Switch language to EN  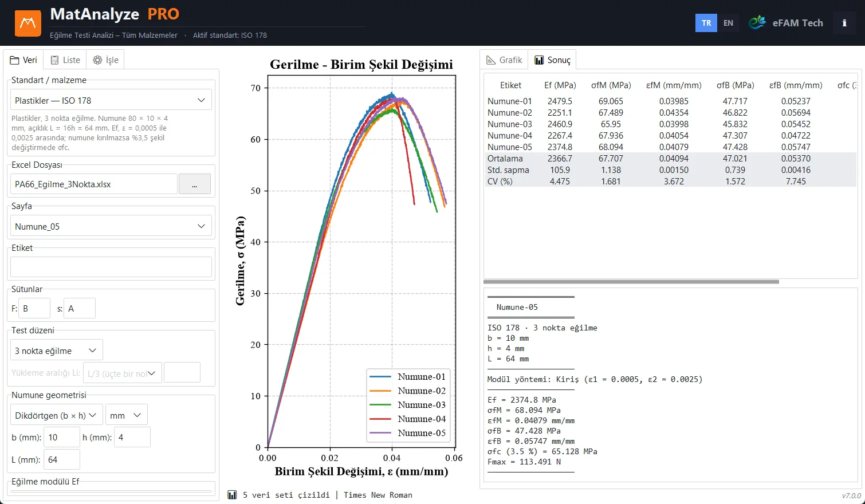728,23
